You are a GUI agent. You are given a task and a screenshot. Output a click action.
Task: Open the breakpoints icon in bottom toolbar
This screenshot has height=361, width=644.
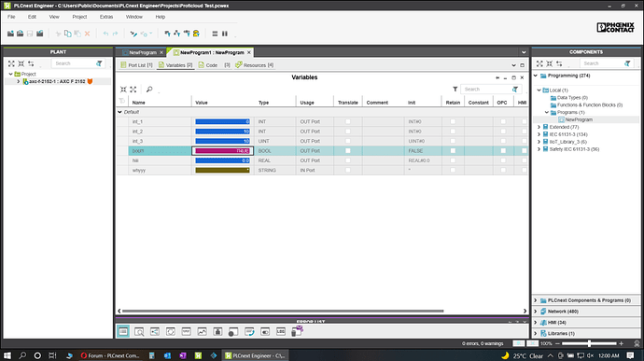233,332
